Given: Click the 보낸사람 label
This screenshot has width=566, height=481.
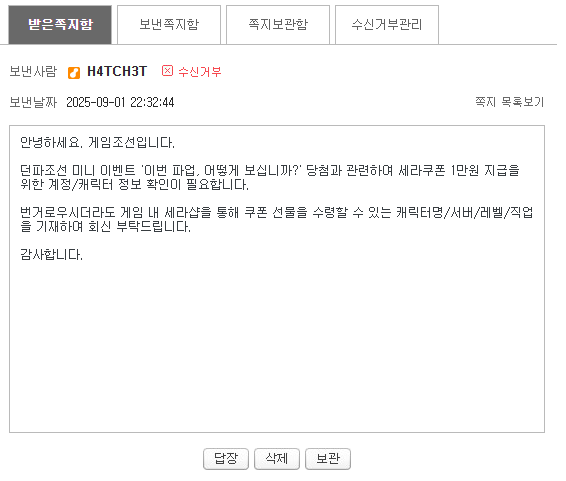Looking at the screenshot, I should pyautogui.click(x=34, y=73).
